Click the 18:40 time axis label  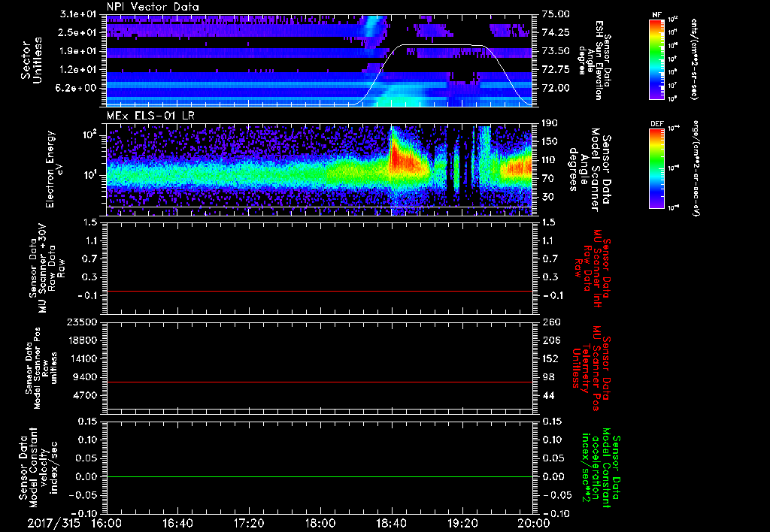(x=391, y=523)
